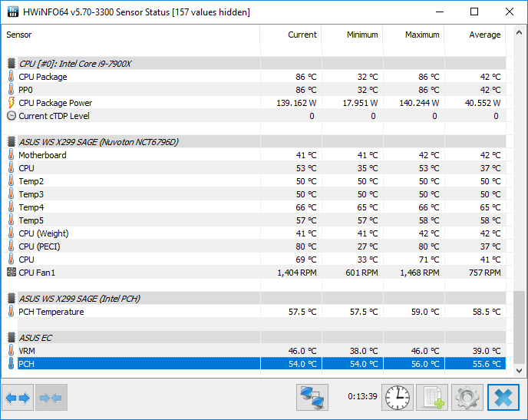The image size is (528, 420).
Task: Select the Current cTDP Level row
Action: [x=254, y=116]
